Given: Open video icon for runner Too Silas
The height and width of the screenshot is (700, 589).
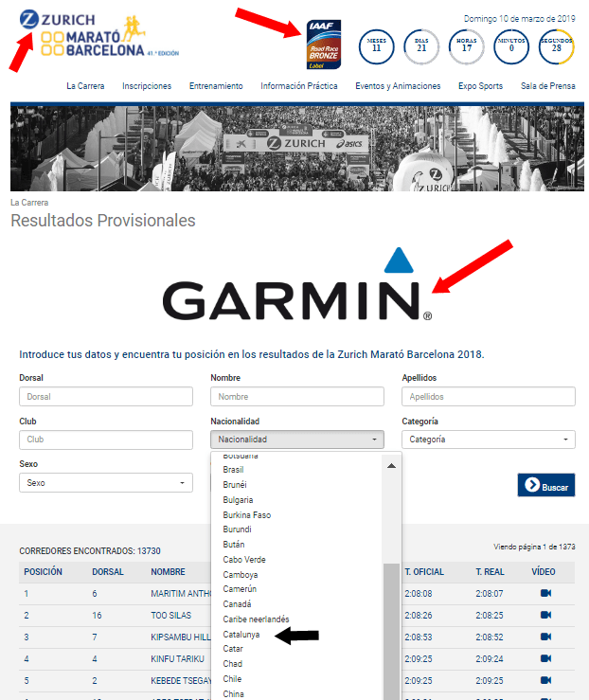Looking at the screenshot, I should 544,615.
